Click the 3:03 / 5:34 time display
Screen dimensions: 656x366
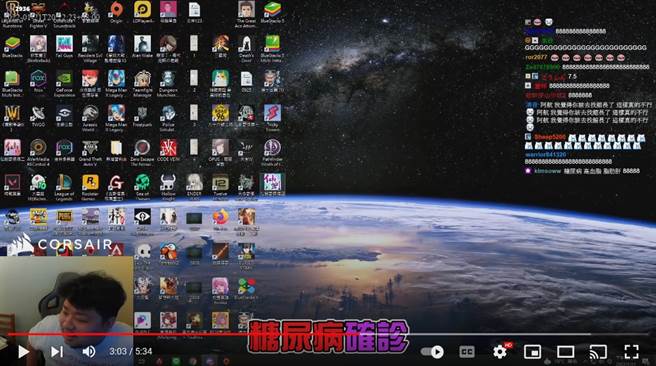tap(131, 351)
